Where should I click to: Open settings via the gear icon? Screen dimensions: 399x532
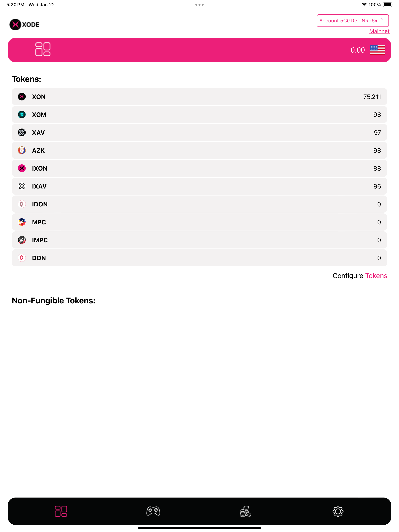click(x=338, y=511)
